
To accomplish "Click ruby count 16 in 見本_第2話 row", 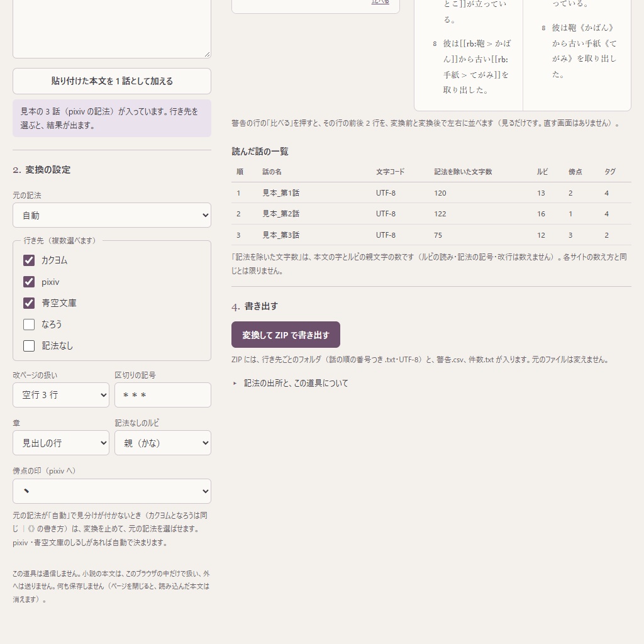I will click(541, 214).
